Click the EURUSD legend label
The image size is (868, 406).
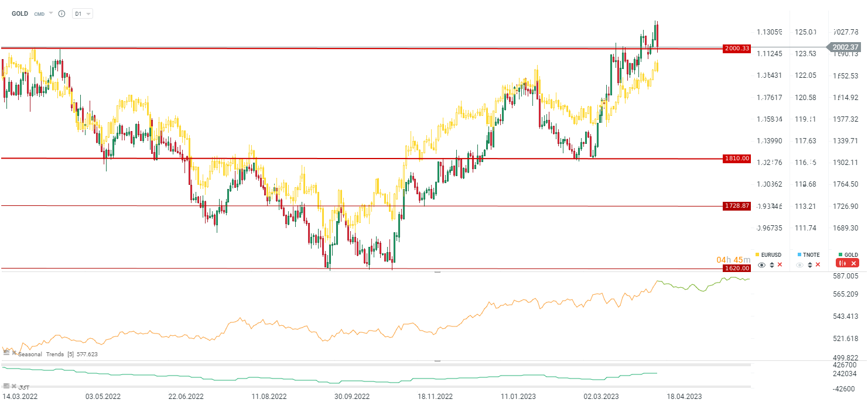tap(771, 255)
